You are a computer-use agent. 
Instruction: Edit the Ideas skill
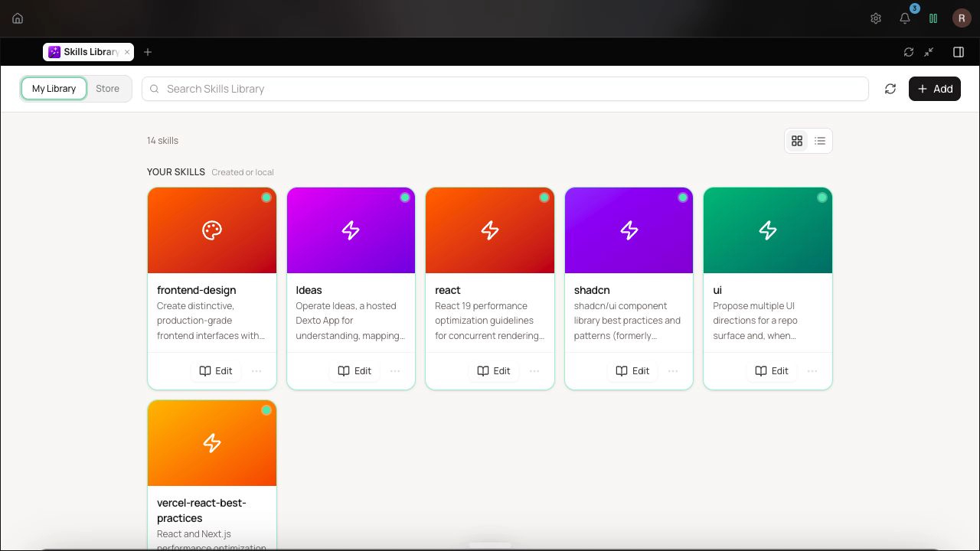(x=354, y=370)
